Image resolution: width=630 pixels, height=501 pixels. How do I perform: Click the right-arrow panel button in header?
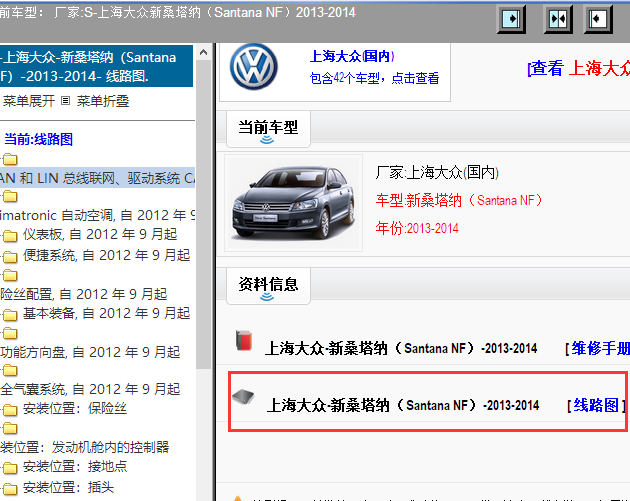(x=511, y=19)
